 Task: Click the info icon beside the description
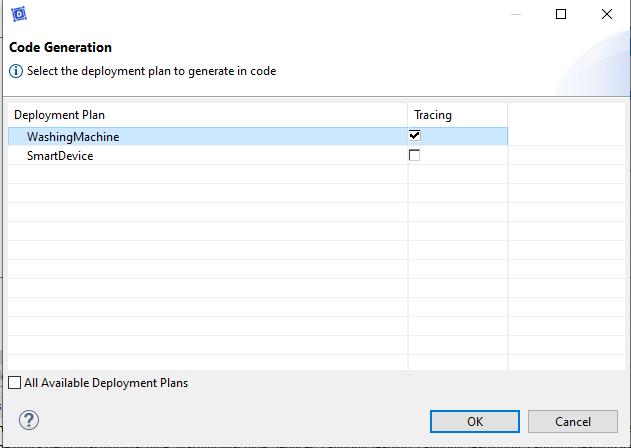[x=16, y=71]
